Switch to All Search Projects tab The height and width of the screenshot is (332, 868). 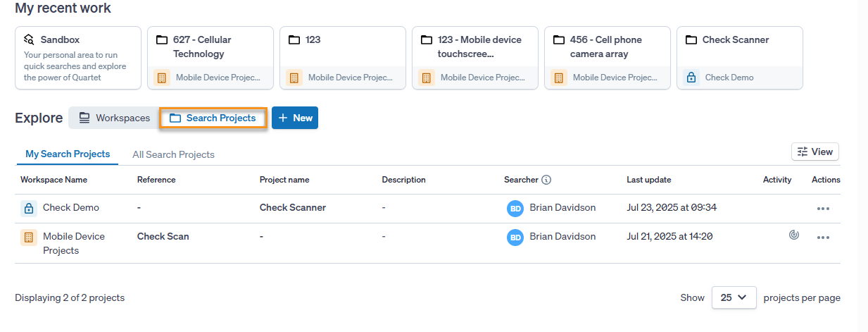pos(173,154)
